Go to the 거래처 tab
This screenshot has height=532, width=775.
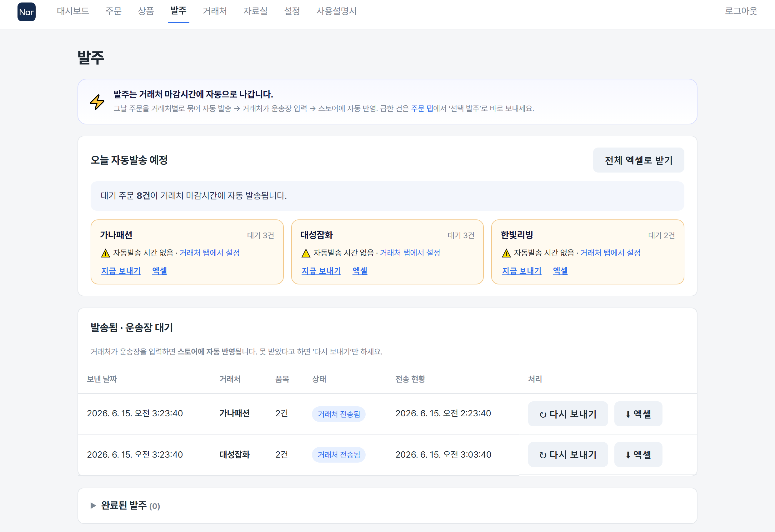coord(215,11)
